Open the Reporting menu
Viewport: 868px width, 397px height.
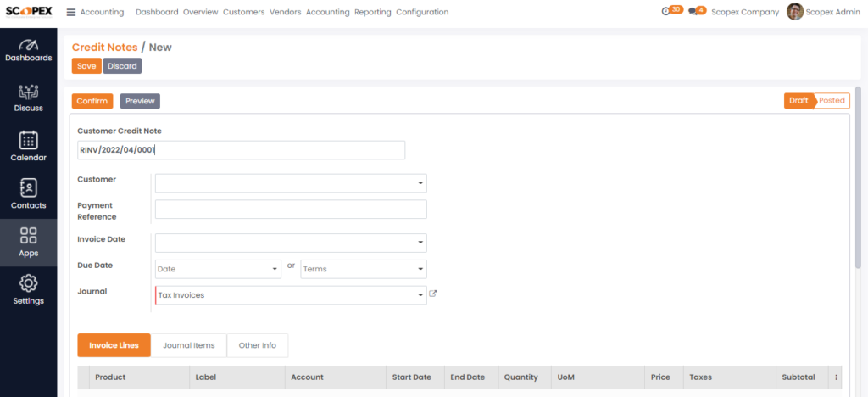click(x=373, y=12)
